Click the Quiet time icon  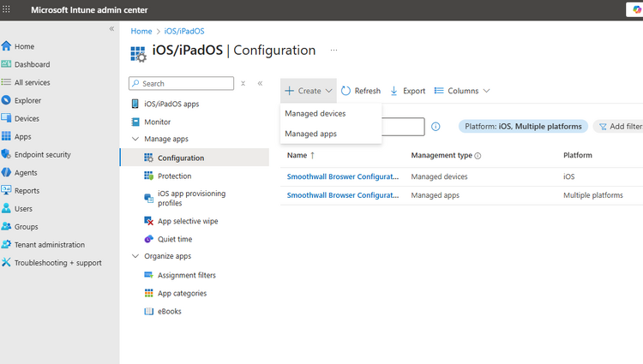coord(148,239)
